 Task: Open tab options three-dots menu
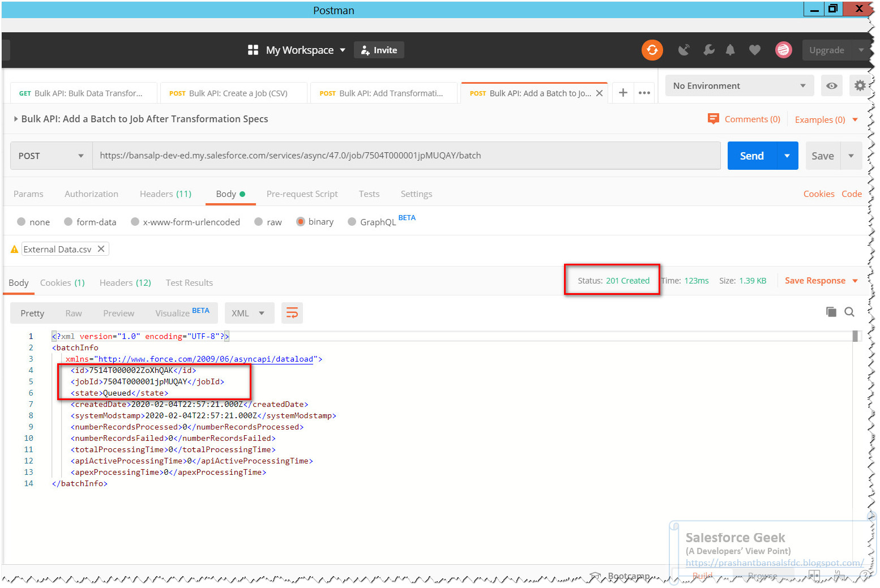[x=644, y=93]
